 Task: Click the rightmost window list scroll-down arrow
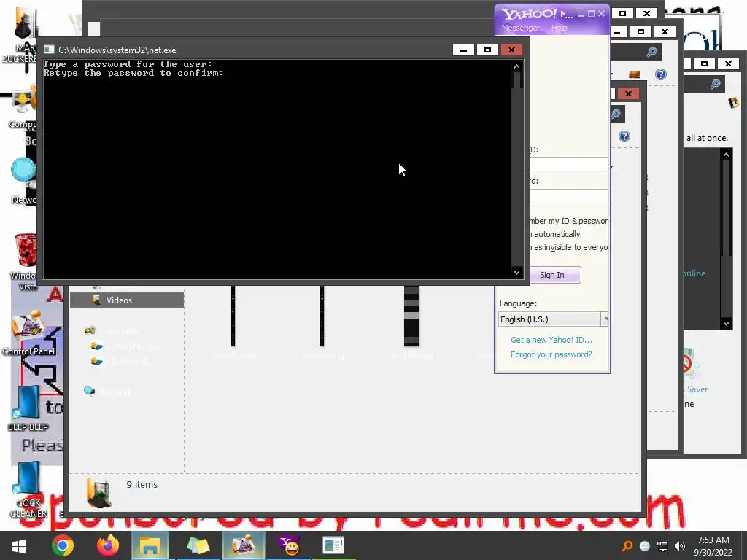[726, 323]
